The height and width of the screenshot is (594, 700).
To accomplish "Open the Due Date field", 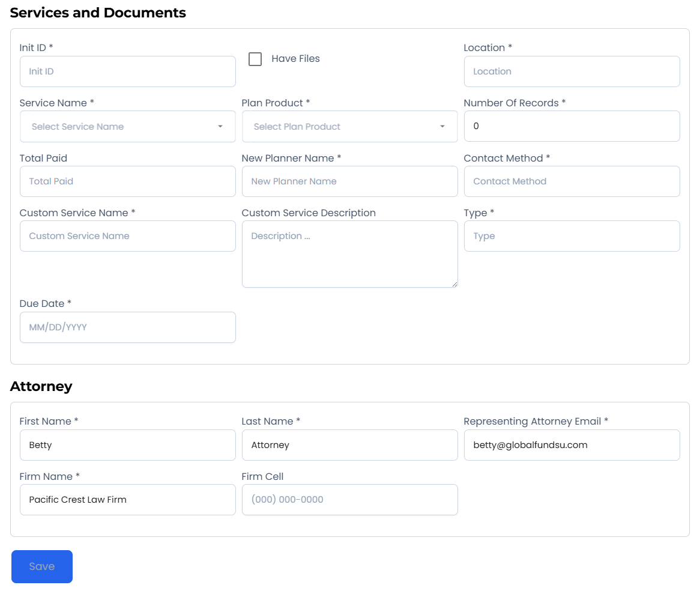I will (127, 327).
